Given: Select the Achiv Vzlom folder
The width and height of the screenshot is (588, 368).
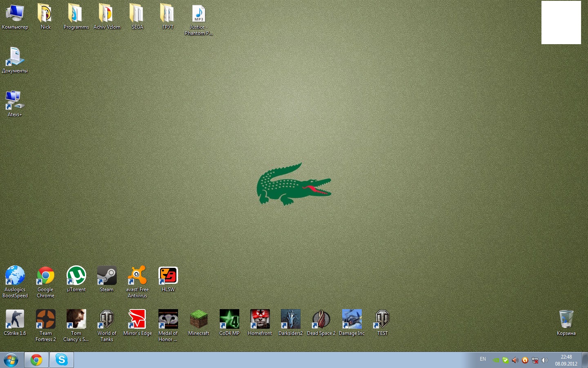Looking at the screenshot, I should pyautogui.click(x=107, y=17).
